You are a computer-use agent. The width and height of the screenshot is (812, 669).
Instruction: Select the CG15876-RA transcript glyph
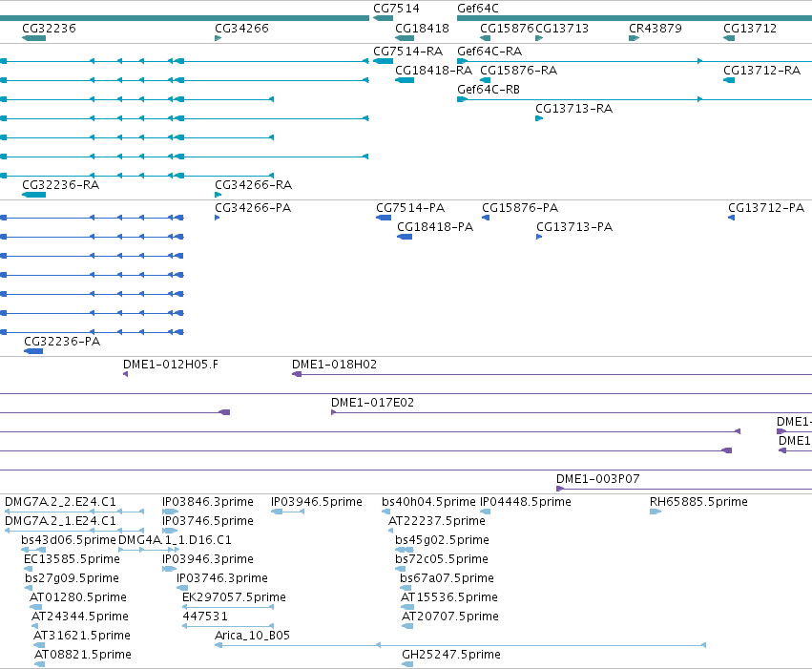click(486, 80)
